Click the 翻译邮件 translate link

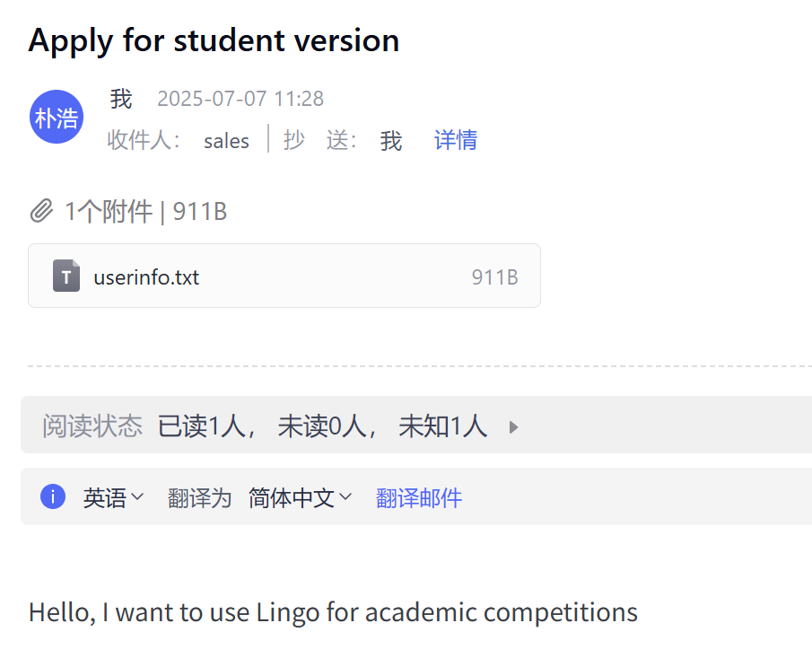click(x=419, y=497)
